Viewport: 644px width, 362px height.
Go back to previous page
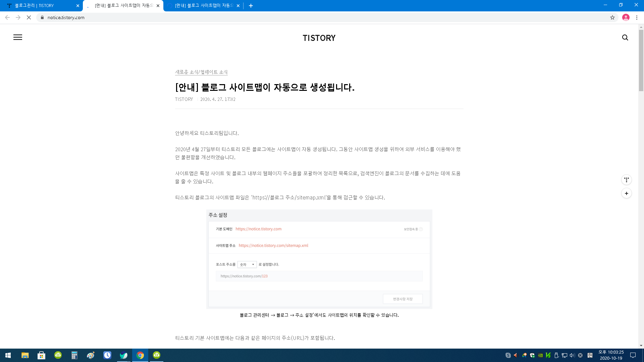coord(7,17)
